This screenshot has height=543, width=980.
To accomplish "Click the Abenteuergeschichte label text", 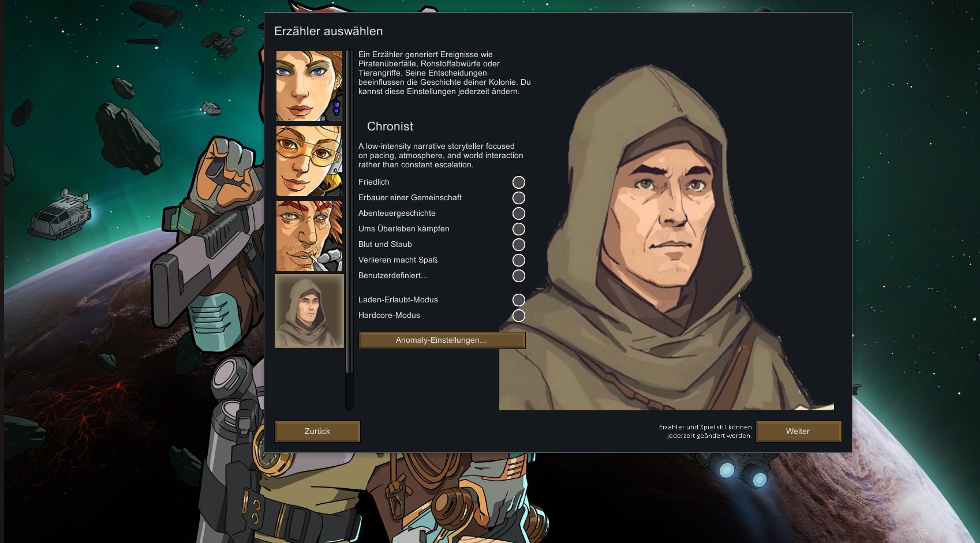I will tap(397, 213).
